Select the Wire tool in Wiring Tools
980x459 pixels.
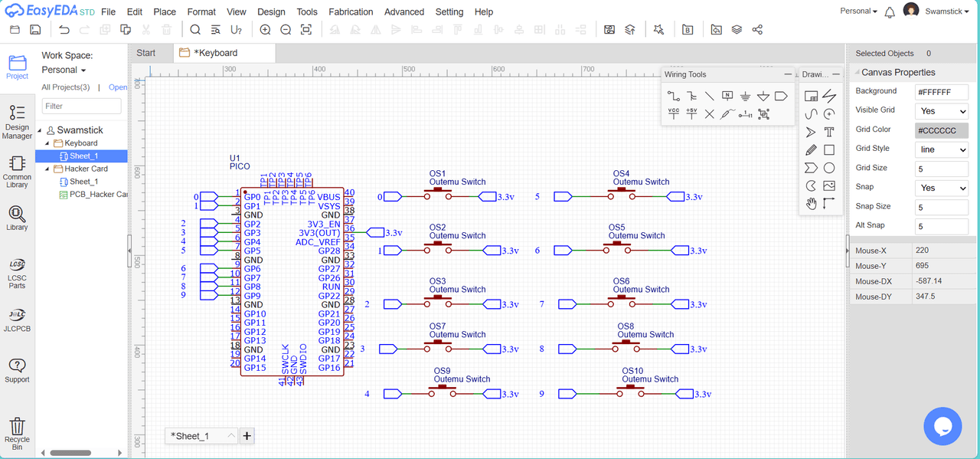click(673, 97)
